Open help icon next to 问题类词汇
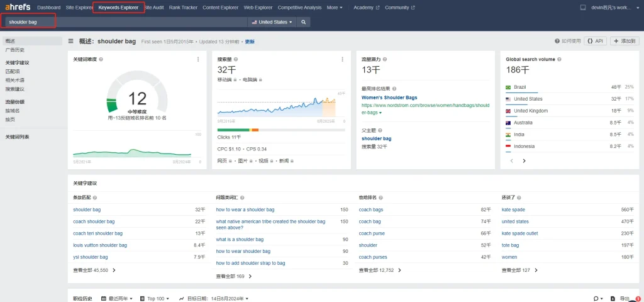The width and height of the screenshot is (644, 302). [242, 198]
